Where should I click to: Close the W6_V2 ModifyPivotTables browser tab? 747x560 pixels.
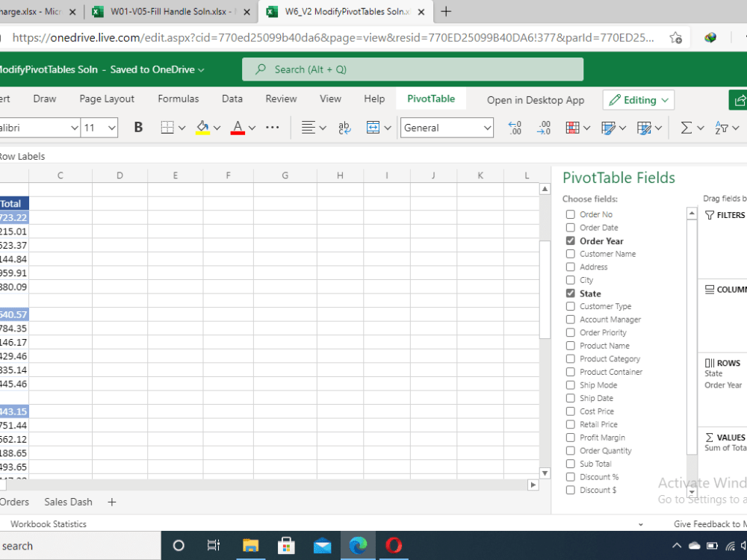[x=421, y=12]
